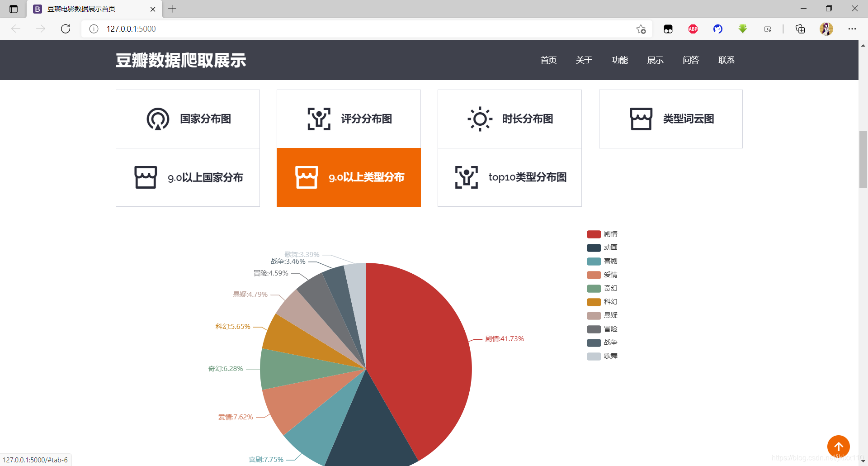Click the 爱情:7.62% chart label
Viewport: 868px width, 466px height.
(236, 417)
